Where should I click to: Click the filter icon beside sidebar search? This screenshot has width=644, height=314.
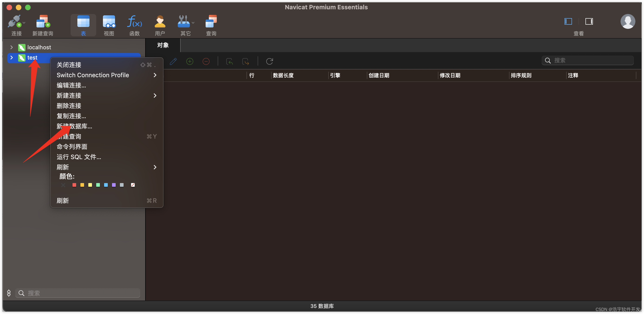coord(9,293)
